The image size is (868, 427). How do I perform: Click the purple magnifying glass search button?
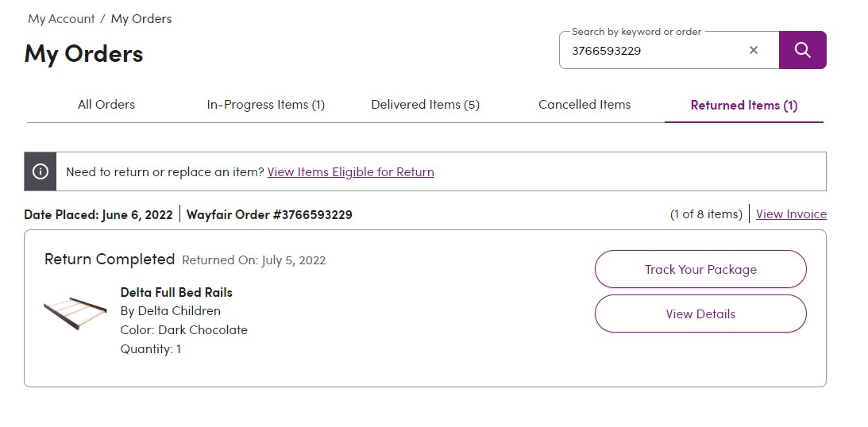click(803, 50)
